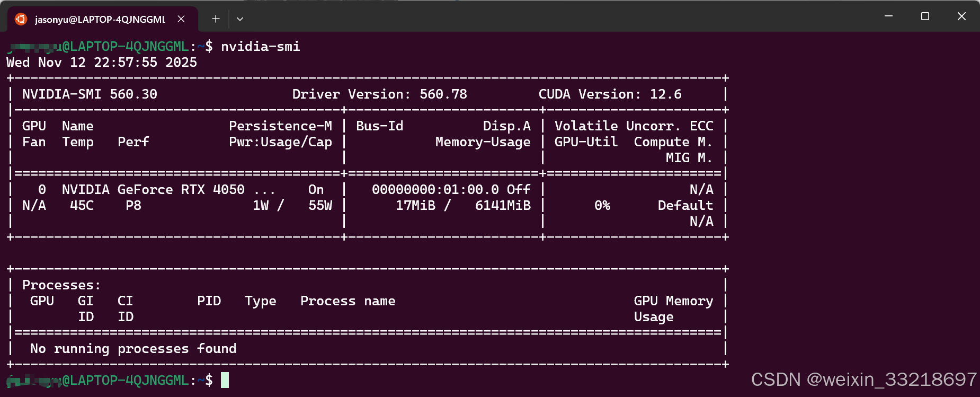980x397 pixels.
Task: Click the Ubuntu icon on the terminal tab
Action: point(21,19)
